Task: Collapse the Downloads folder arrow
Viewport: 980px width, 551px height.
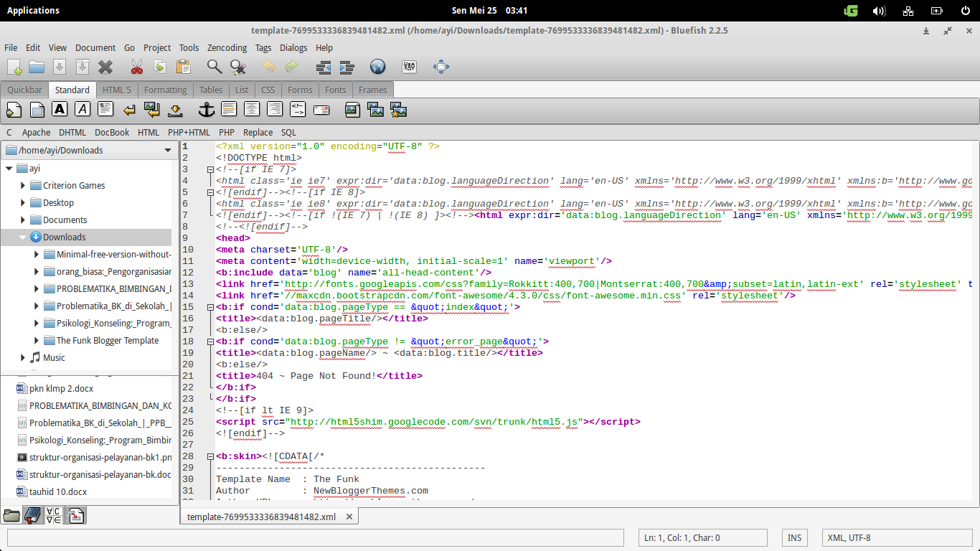Action: tap(24, 237)
